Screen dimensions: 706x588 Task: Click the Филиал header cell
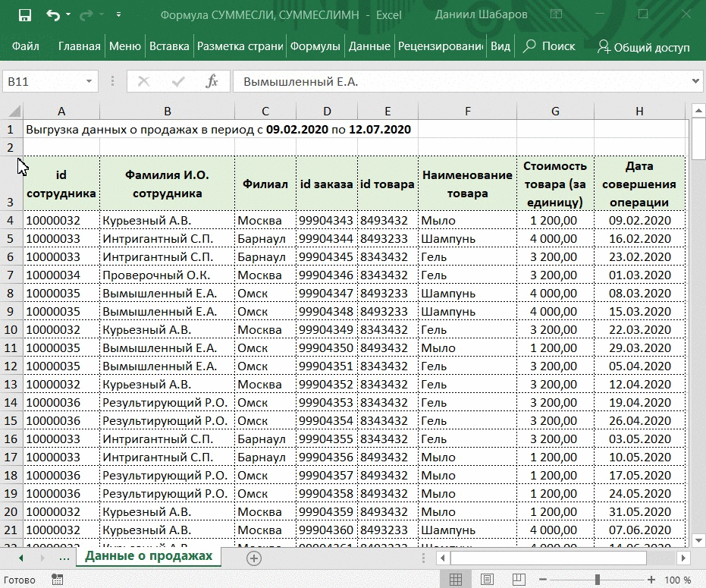[x=265, y=184]
